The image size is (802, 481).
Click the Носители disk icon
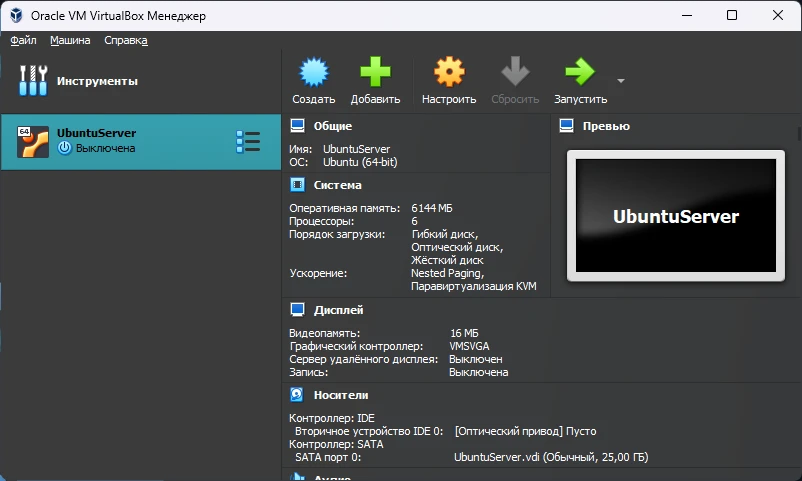tap(297, 395)
